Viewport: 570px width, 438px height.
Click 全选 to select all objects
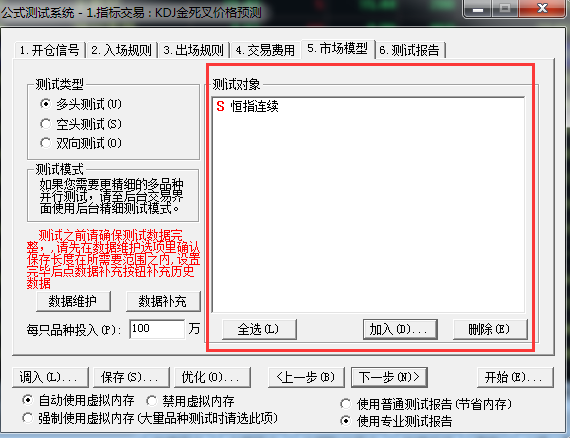pos(259,329)
